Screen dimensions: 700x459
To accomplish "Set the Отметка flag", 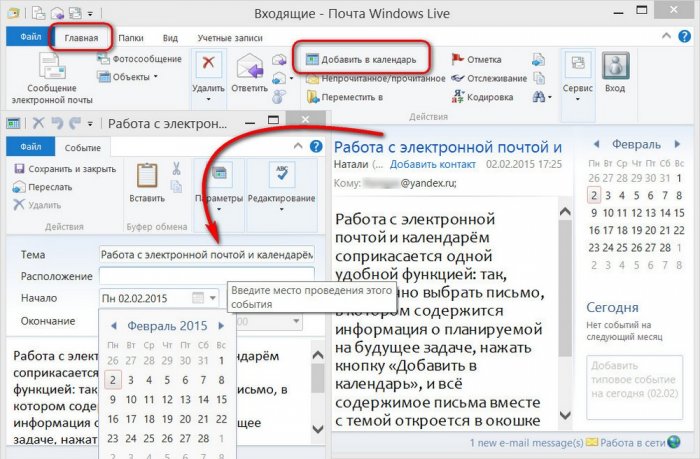I will pyautogui.click(x=476, y=59).
